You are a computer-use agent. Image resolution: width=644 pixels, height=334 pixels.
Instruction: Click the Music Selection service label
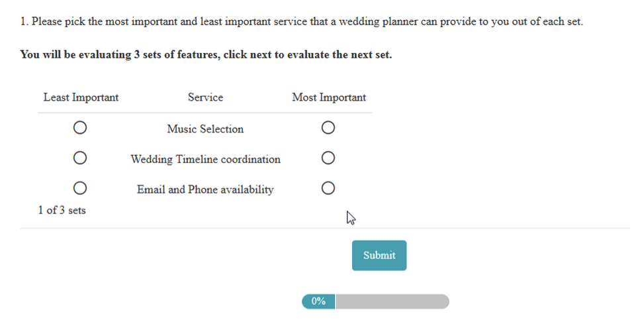point(205,129)
